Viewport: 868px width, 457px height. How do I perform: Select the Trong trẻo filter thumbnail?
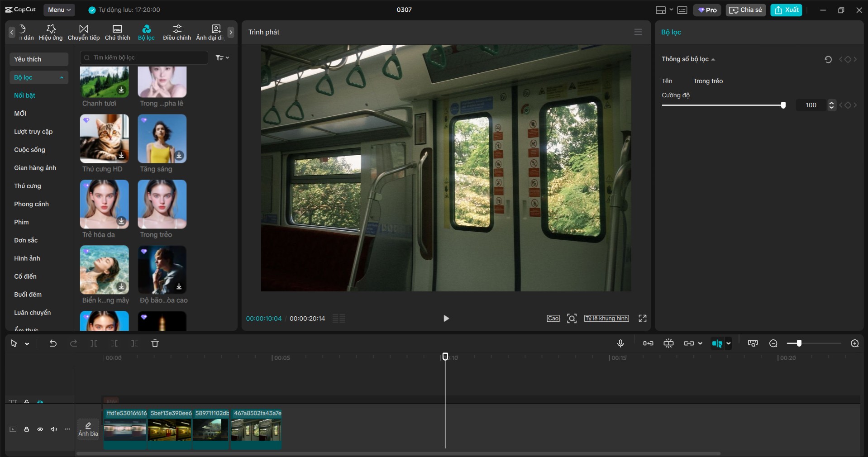point(162,204)
